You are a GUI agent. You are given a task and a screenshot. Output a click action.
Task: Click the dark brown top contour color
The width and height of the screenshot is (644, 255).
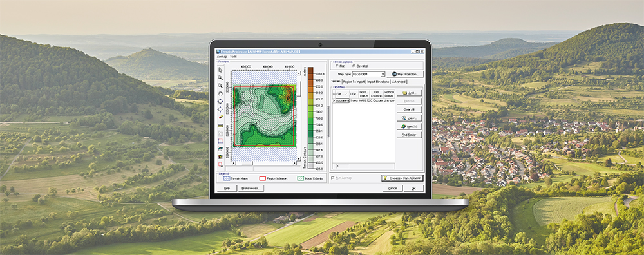click(x=310, y=70)
